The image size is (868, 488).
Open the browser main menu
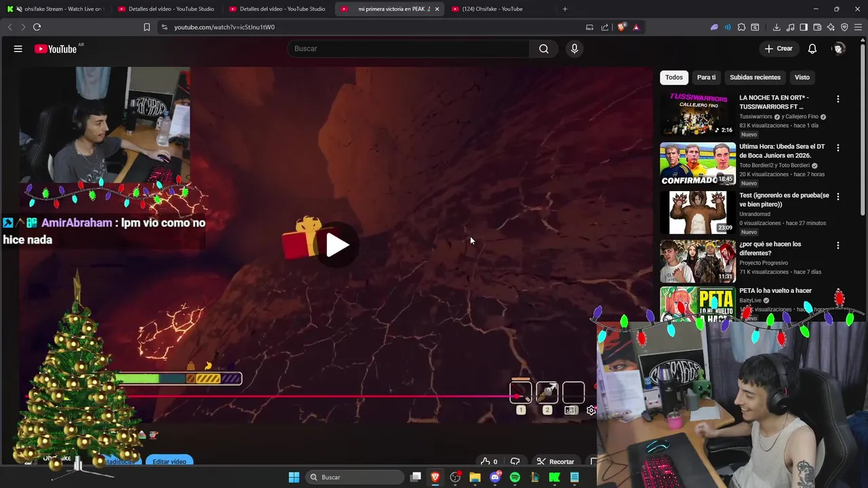click(858, 27)
